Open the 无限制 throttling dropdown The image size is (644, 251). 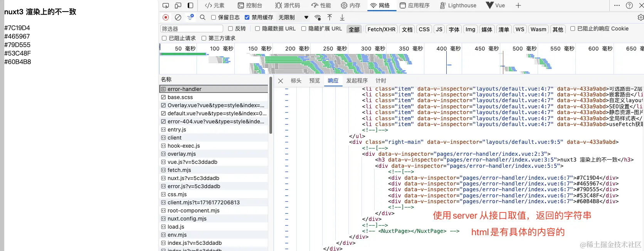click(294, 17)
